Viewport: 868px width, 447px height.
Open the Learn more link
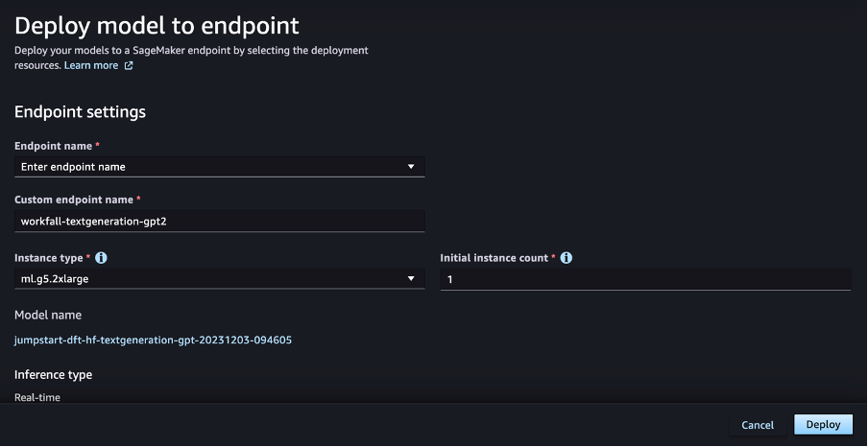91,65
